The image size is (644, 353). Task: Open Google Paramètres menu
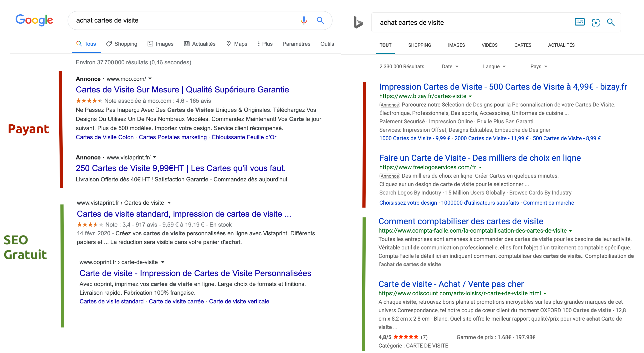click(x=296, y=44)
